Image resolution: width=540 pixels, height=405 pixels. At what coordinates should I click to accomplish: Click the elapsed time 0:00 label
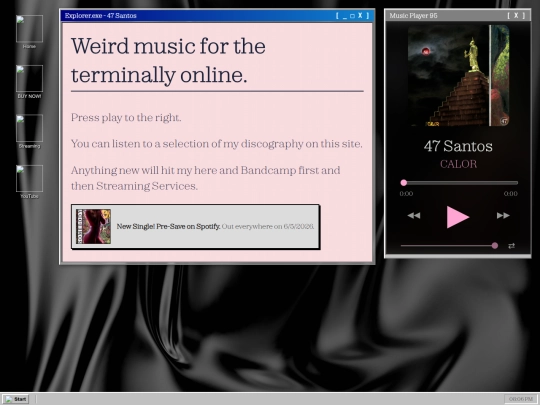(x=406, y=194)
